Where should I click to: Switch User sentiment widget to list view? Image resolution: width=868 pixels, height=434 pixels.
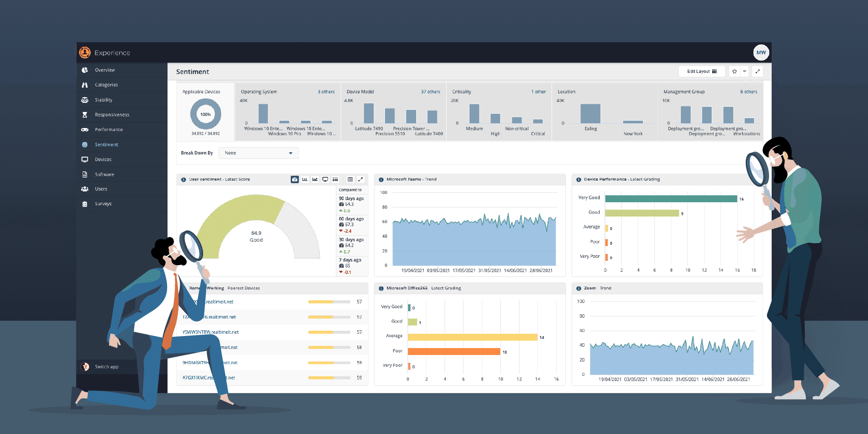tap(335, 179)
